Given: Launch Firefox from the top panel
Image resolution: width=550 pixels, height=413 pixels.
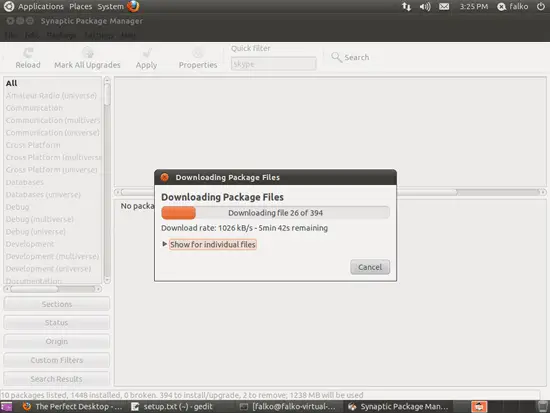Looking at the screenshot, I should click(133, 6).
